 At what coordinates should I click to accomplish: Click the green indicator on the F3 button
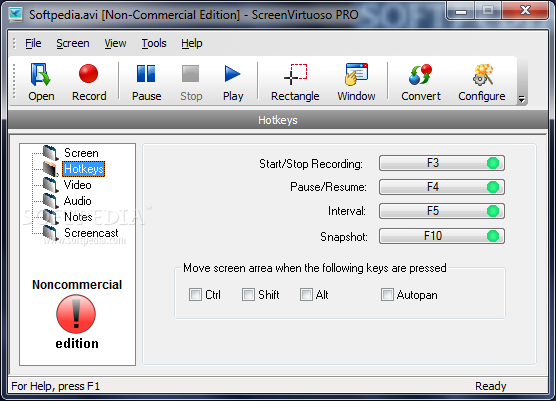tap(493, 163)
